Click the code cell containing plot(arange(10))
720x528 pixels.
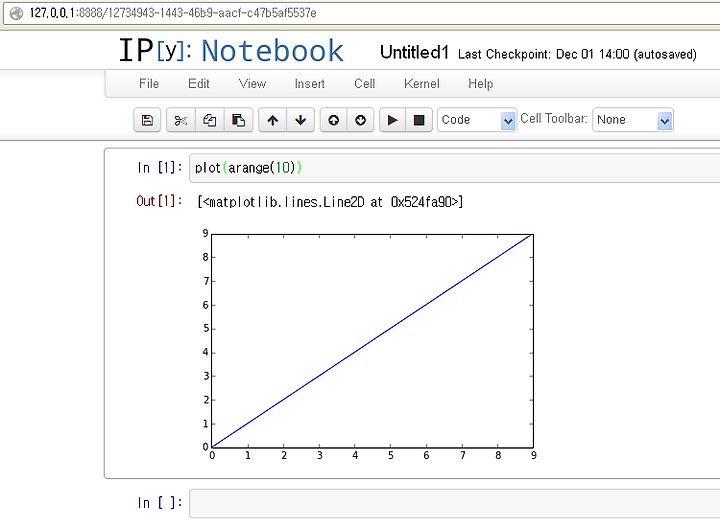click(x=455, y=168)
